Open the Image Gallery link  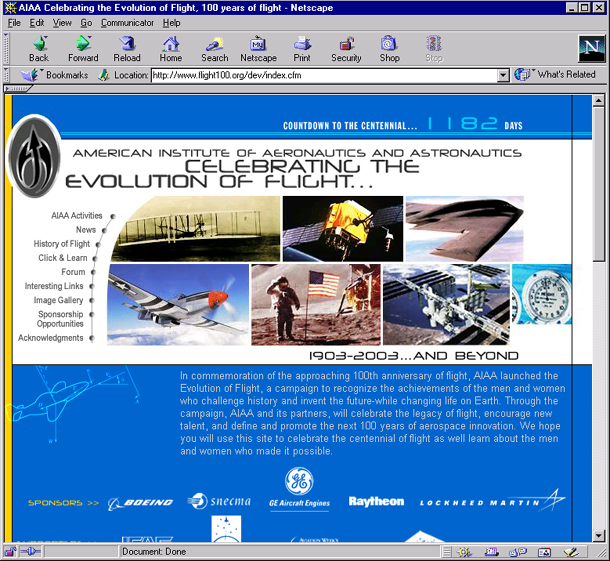58,300
